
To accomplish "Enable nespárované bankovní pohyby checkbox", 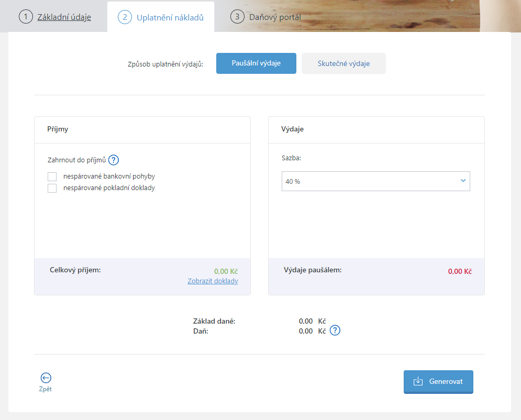I will (x=52, y=176).
